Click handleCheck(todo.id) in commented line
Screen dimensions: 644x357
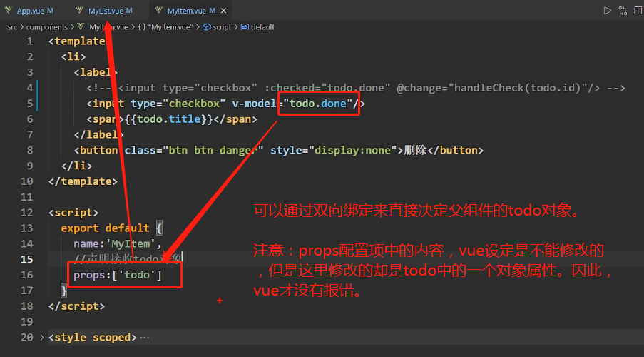tap(518, 88)
